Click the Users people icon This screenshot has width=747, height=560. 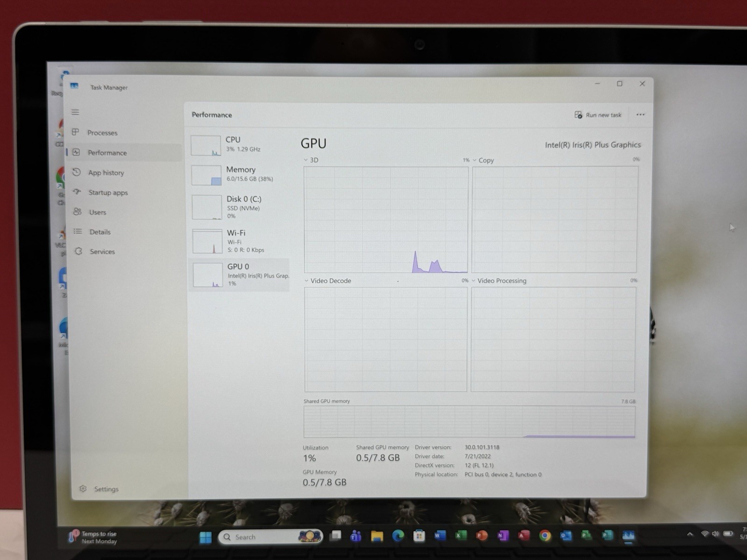click(x=78, y=211)
